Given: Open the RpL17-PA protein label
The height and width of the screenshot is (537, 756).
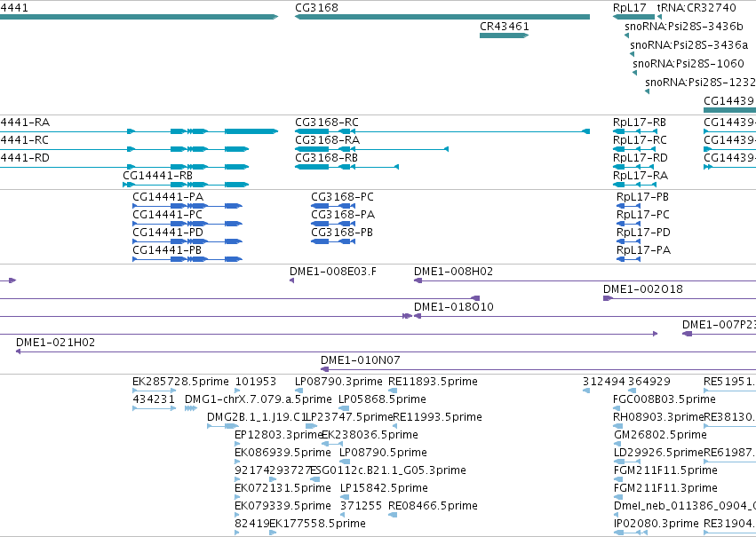Looking at the screenshot, I should coord(644,250).
